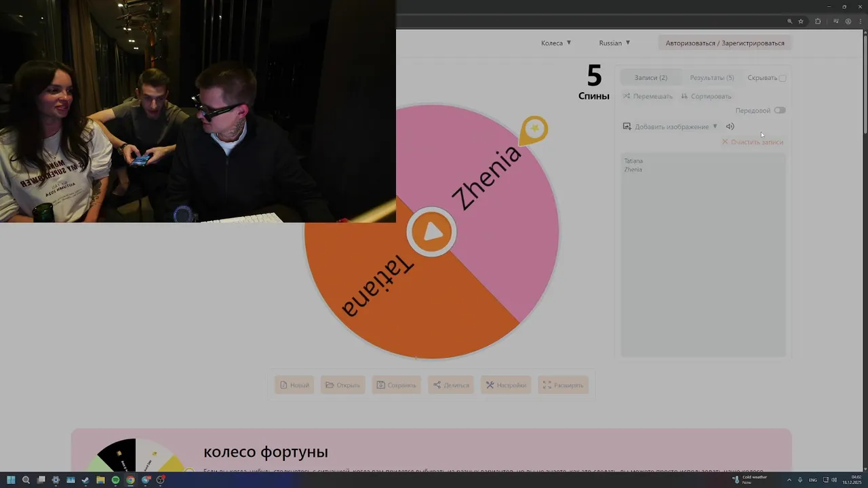Open Spotify from the taskbar
868x488 pixels.
[115, 480]
